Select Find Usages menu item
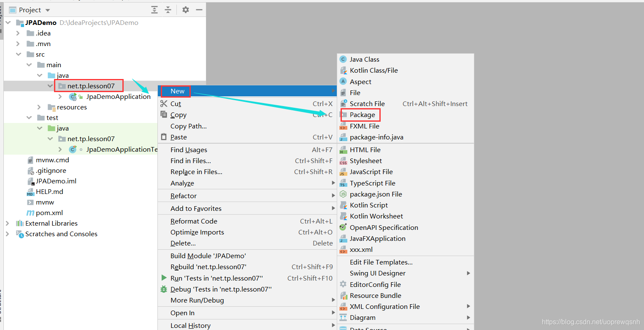Image resolution: width=644 pixels, height=330 pixels. click(x=247, y=150)
